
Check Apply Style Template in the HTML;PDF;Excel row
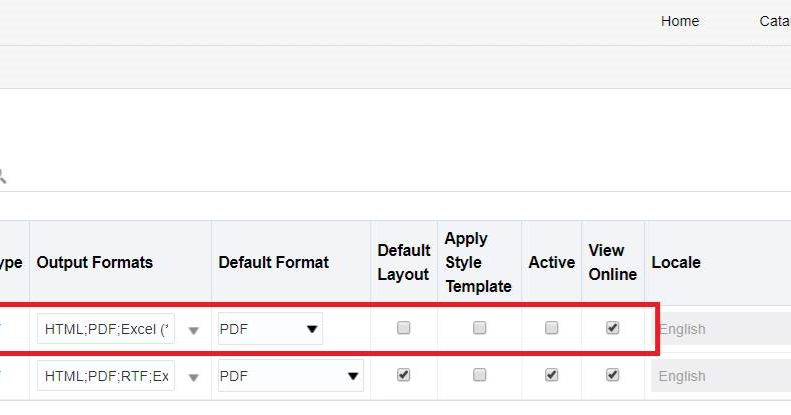coord(480,328)
